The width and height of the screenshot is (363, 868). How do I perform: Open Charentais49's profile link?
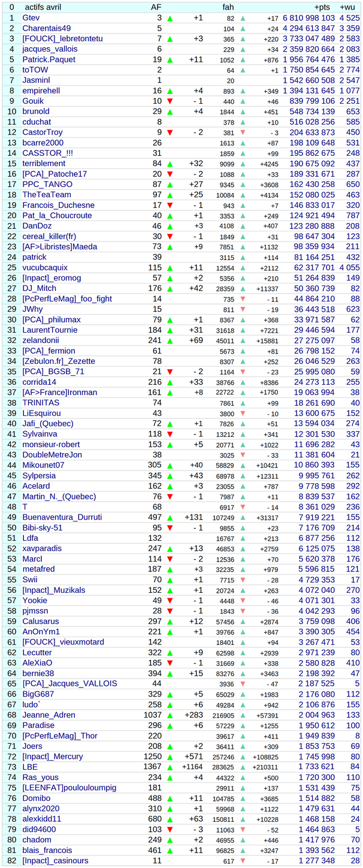tap(46, 28)
